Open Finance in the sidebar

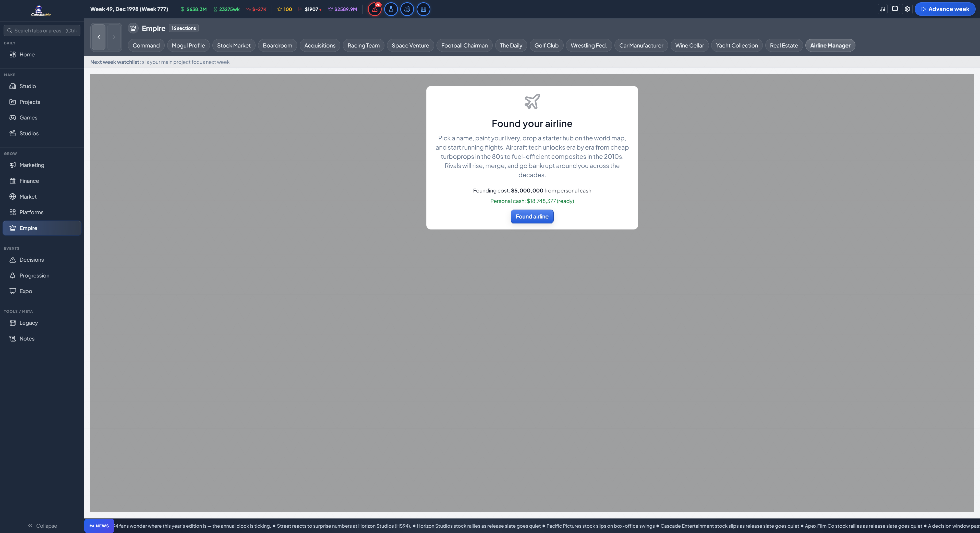[42, 181]
